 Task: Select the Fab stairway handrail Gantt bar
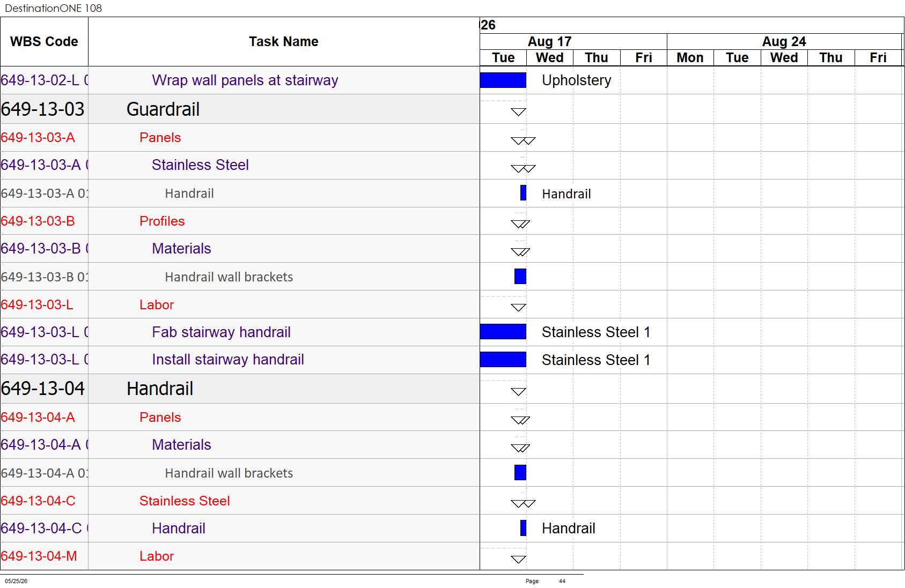coord(503,332)
